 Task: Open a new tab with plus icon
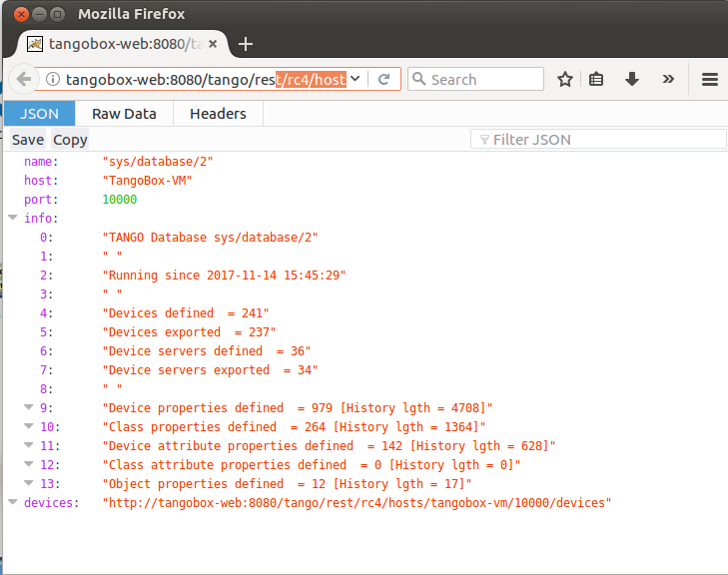pos(245,44)
